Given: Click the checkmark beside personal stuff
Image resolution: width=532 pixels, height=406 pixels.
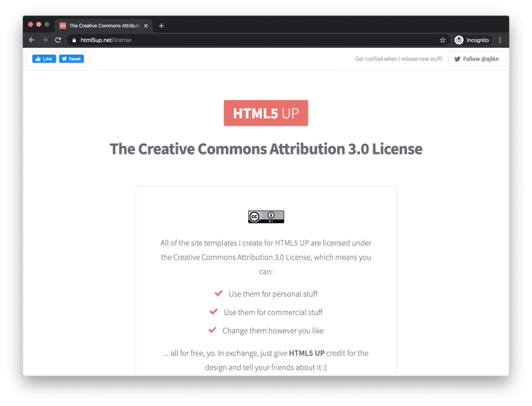Looking at the screenshot, I should (x=219, y=294).
